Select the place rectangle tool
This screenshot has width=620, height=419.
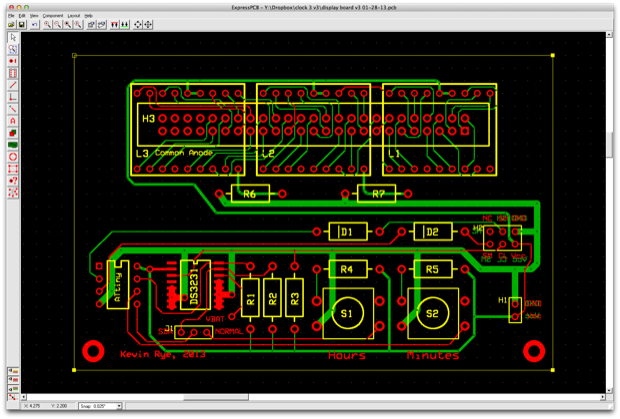(13, 169)
